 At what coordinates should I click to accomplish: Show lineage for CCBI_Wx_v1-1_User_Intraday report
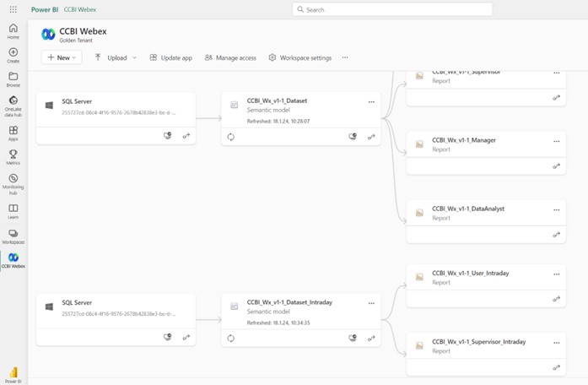pos(557,299)
